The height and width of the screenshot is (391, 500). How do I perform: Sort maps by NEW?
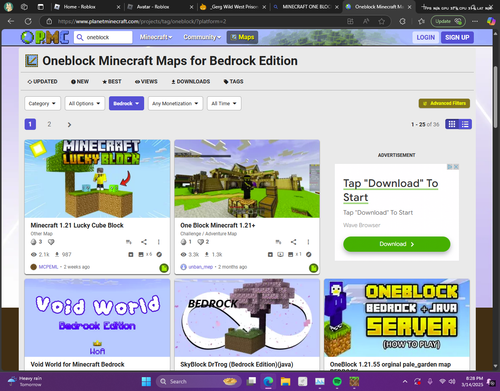(80, 81)
